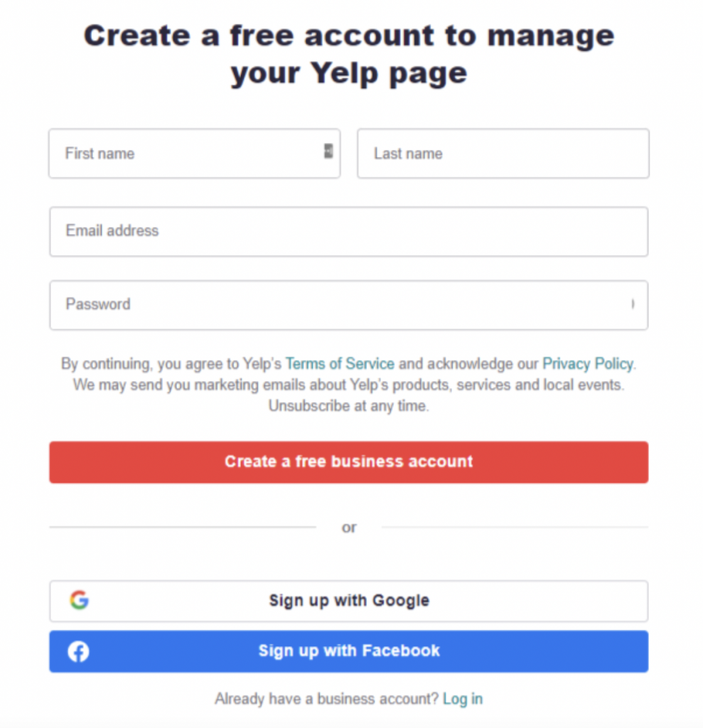
Task: Open the Terms of Service page
Action: 340,363
